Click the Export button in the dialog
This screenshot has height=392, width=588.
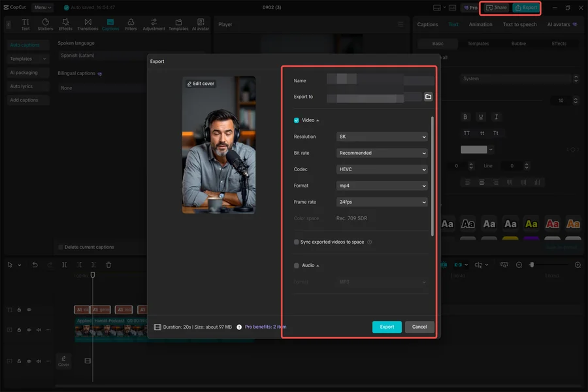click(x=387, y=327)
